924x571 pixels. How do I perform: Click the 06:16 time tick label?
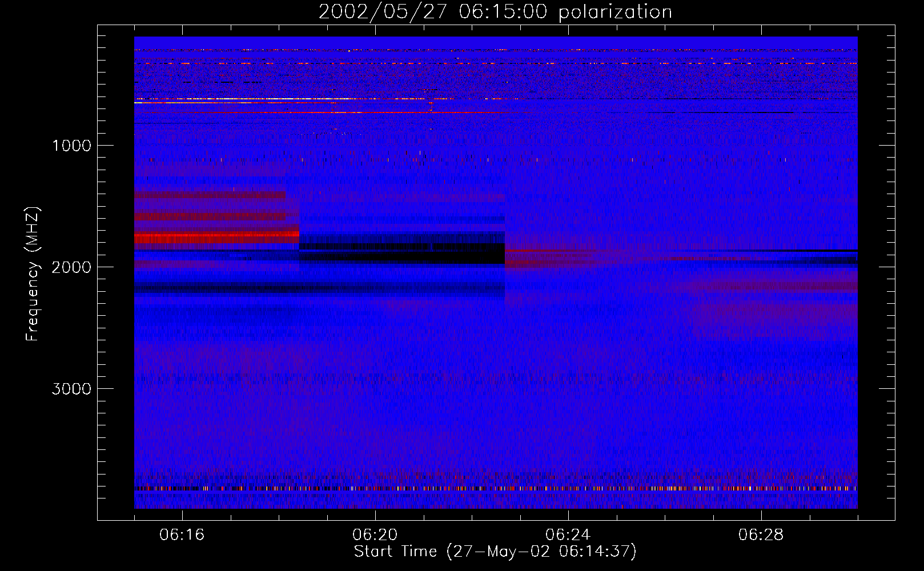[182, 535]
